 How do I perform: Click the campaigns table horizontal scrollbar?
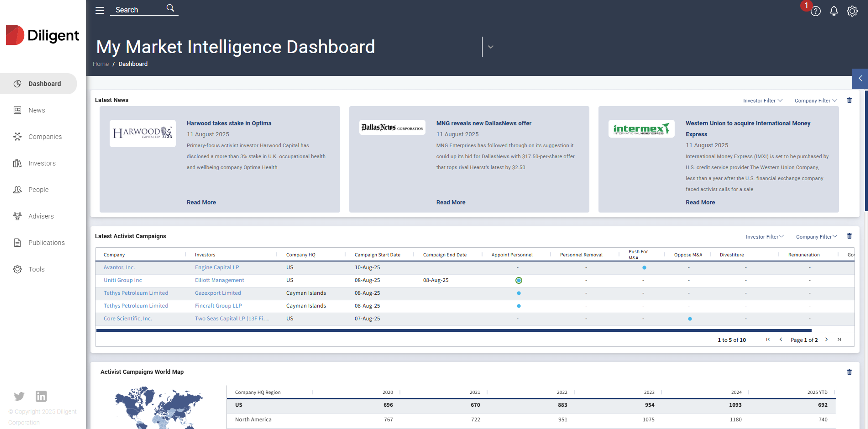(x=454, y=331)
